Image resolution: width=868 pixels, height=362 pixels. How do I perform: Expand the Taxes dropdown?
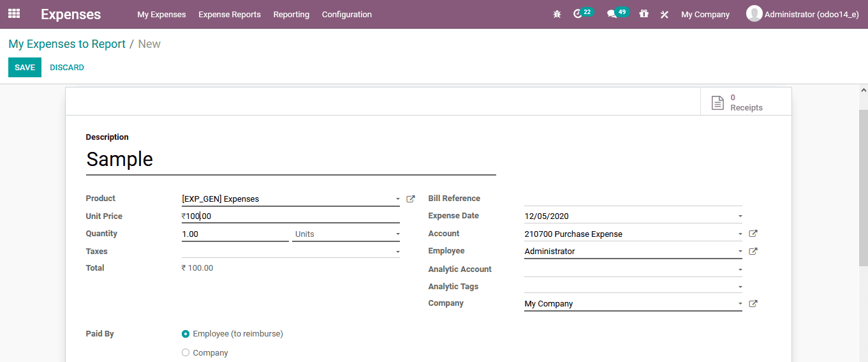[397, 252]
